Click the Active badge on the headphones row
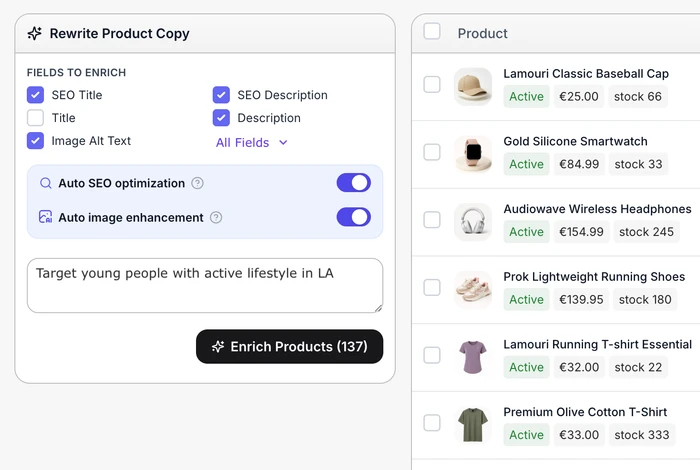Screen dimensions: 700x470 526,232
